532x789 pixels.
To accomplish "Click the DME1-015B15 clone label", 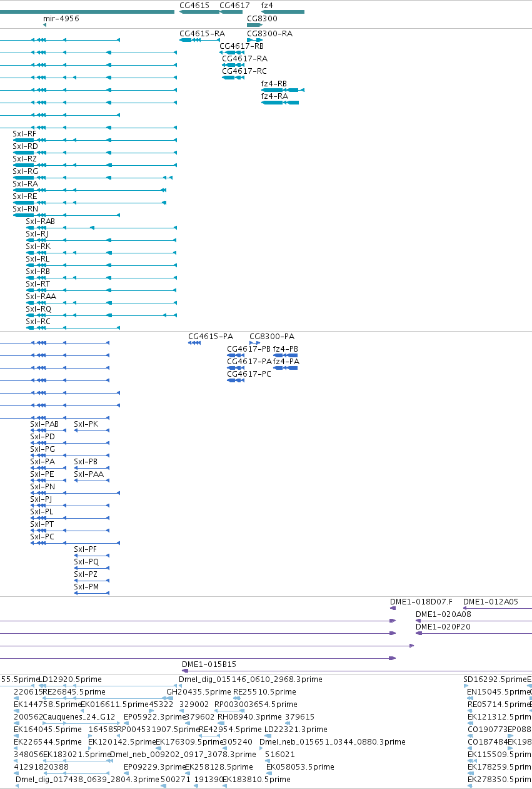I will pos(209,664).
